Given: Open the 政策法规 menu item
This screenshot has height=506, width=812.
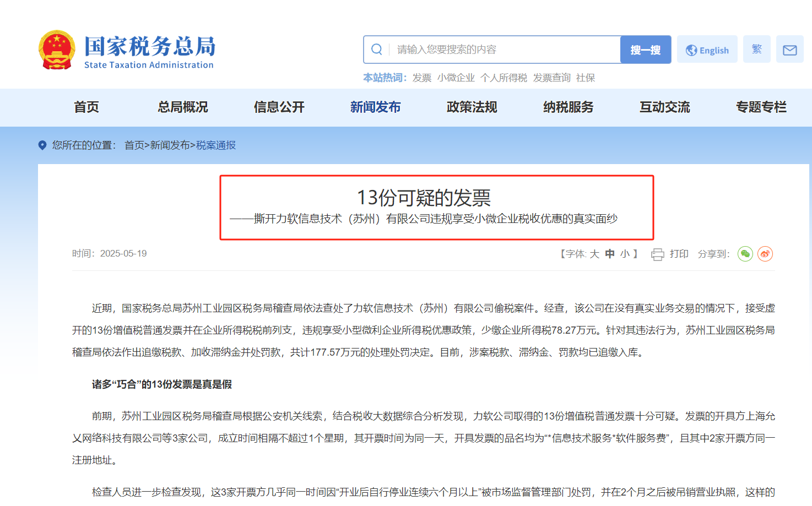Looking at the screenshot, I should point(472,107).
